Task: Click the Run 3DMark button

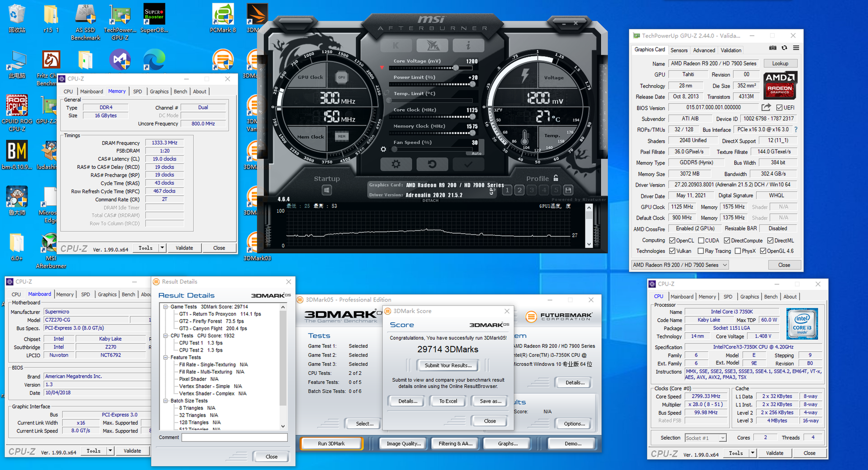Action: pos(331,444)
